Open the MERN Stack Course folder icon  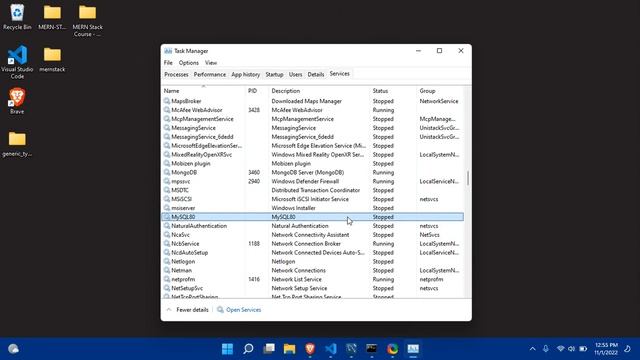[x=87, y=20]
